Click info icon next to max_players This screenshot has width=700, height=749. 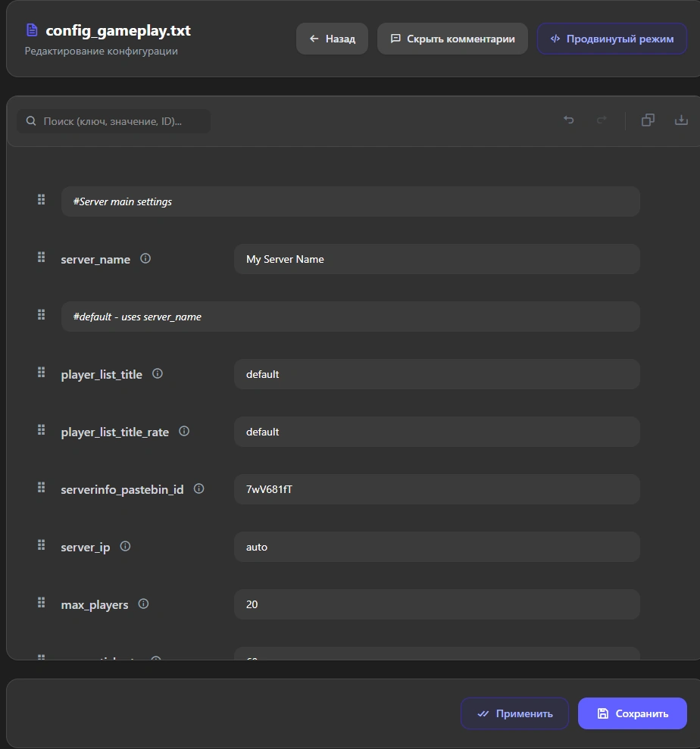click(x=143, y=604)
